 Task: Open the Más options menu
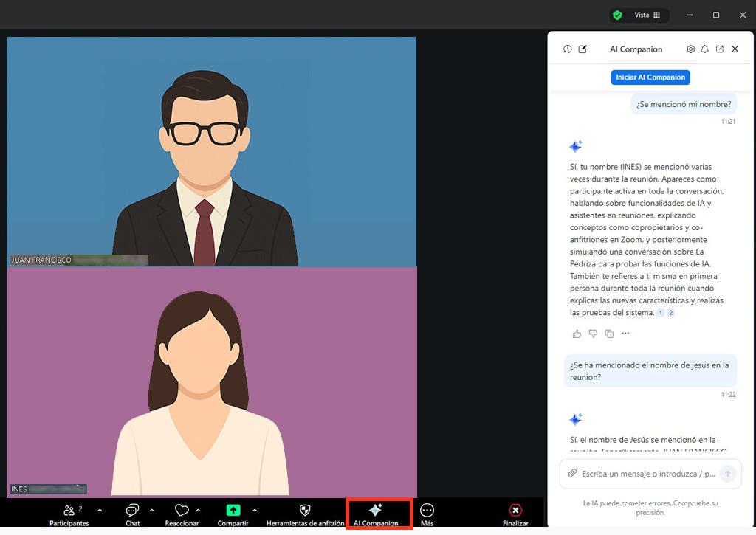click(x=427, y=515)
